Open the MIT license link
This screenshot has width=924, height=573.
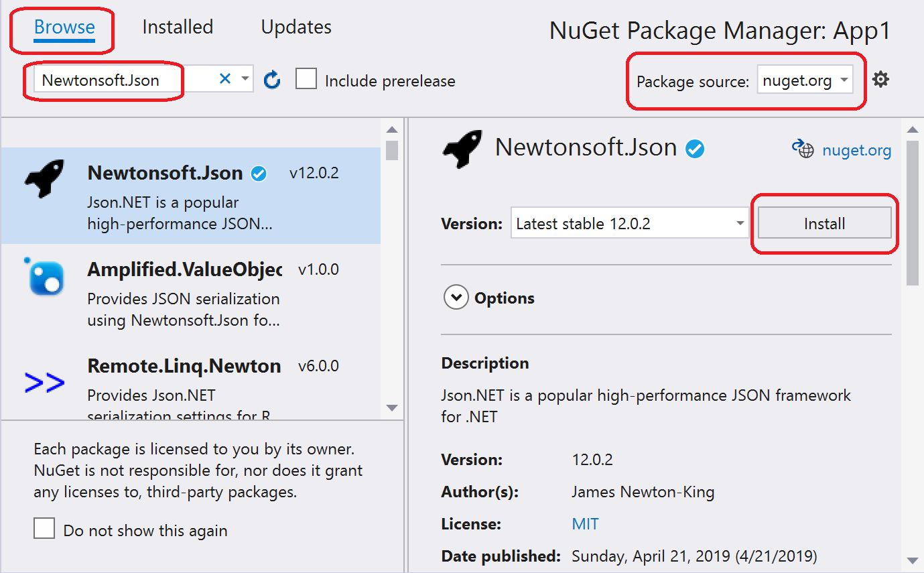click(585, 524)
